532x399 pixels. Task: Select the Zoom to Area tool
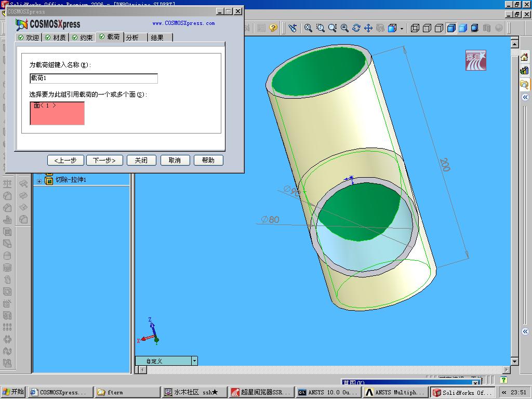320,28
